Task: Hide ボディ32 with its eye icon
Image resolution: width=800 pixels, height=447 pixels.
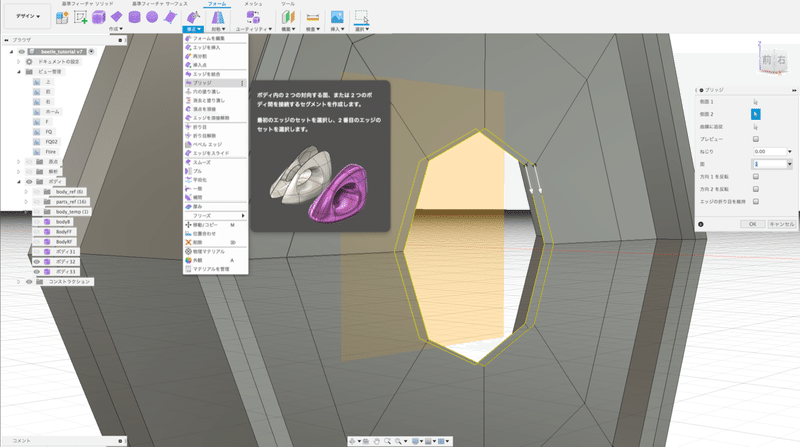Action: click(x=37, y=262)
